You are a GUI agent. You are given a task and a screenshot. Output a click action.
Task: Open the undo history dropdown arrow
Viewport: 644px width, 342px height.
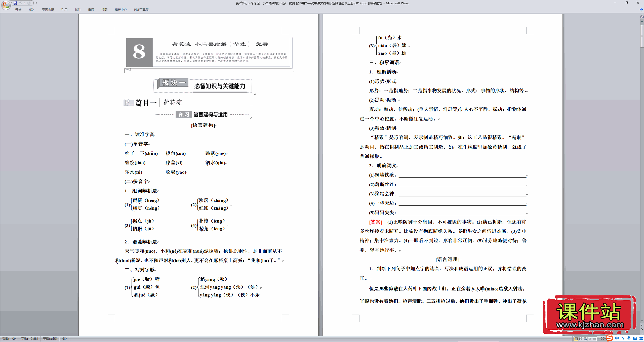pos(25,3)
